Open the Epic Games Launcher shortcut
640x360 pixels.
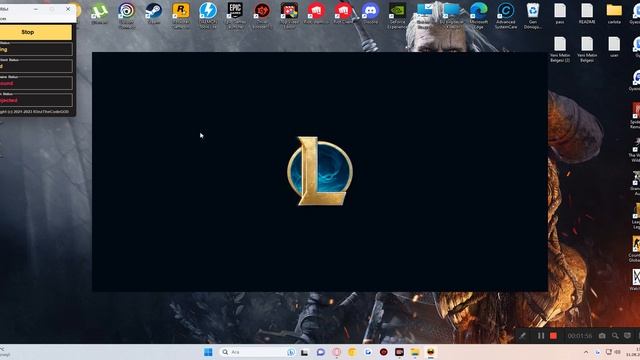[235, 15]
